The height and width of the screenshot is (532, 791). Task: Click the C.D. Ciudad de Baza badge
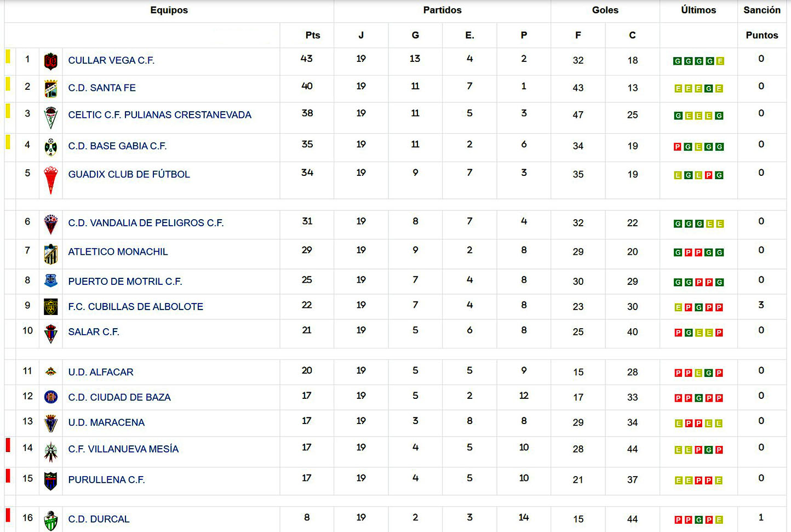pos(51,397)
